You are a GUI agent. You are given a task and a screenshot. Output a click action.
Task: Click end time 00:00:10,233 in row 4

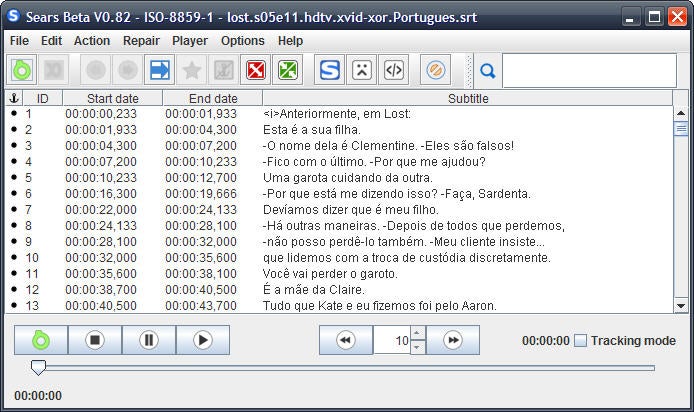pyautogui.click(x=201, y=162)
